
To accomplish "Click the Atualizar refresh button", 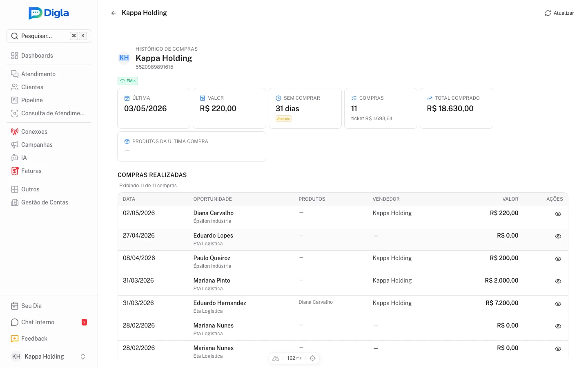I will [559, 13].
